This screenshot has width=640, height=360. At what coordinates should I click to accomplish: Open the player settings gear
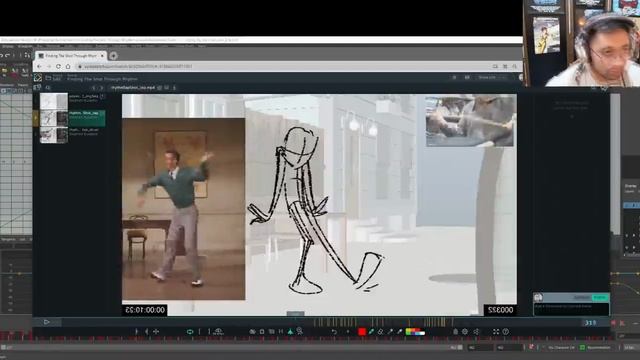[x=465, y=332]
